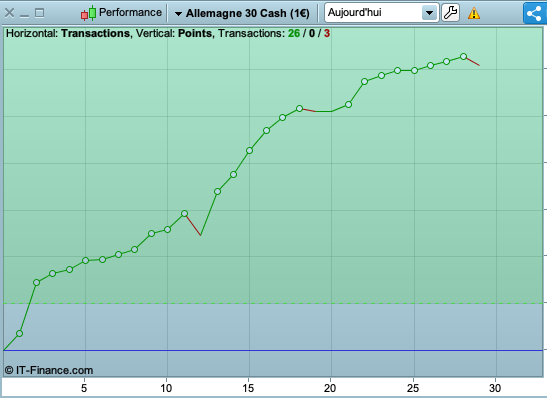This screenshot has height=398, width=547.
Task: Click the x-axis label 20
Action: coord(330,388)
